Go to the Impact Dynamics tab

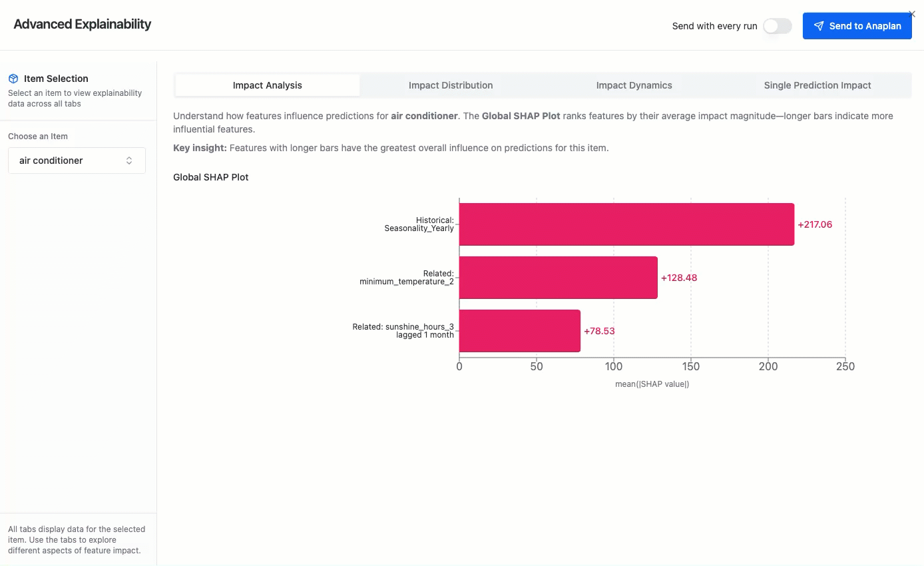pyautogui.click(x=634, y=85)
